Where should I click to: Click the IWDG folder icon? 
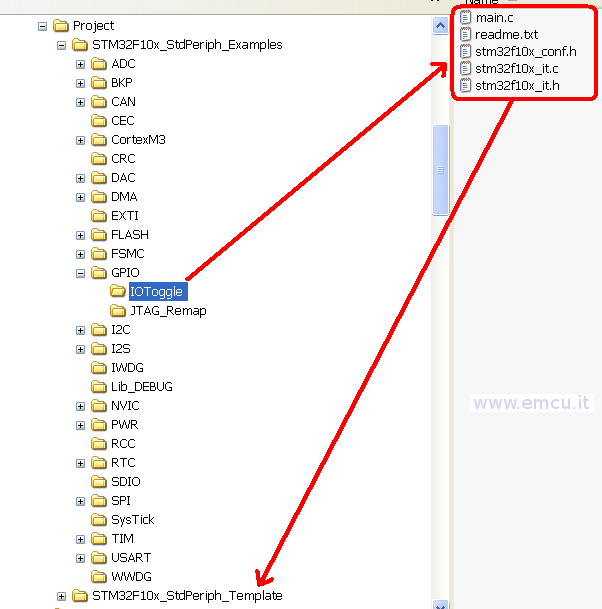tap(99, 367)
